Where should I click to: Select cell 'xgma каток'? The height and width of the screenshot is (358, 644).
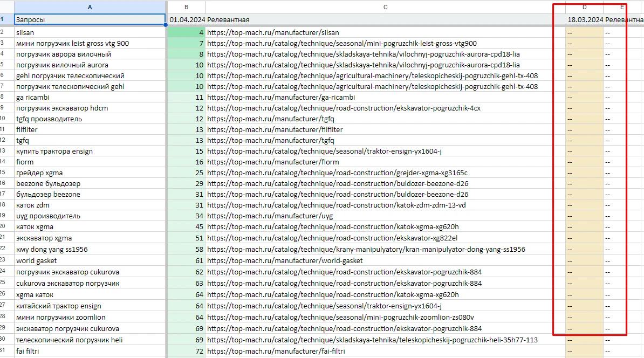(x=90, y=295)
